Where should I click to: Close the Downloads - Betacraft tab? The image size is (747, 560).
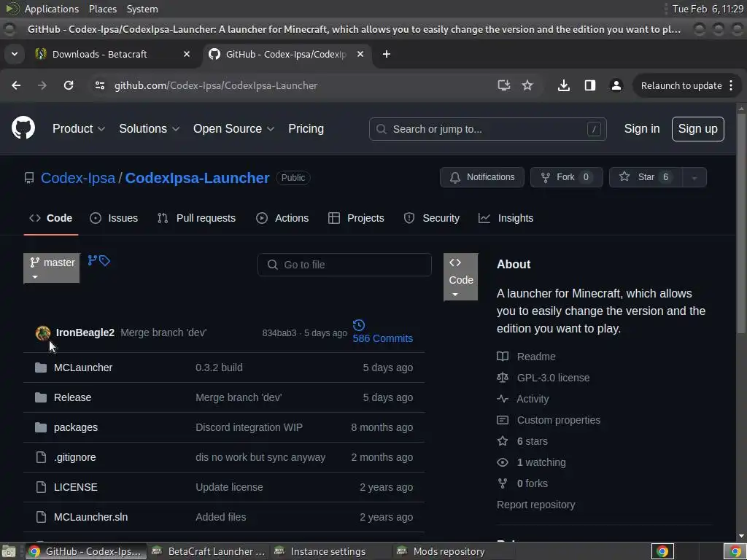point(187,54)
